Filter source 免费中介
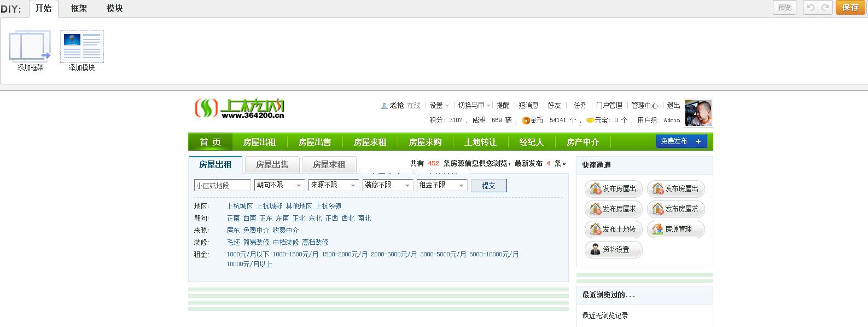Viewport: 868px width, 327px height. [x=256, y=231]
